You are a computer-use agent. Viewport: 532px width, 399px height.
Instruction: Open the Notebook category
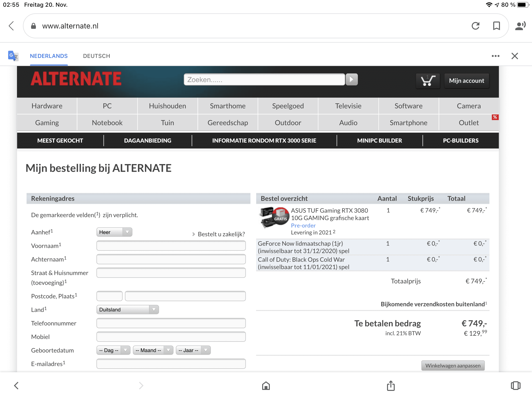coord(107,123)
